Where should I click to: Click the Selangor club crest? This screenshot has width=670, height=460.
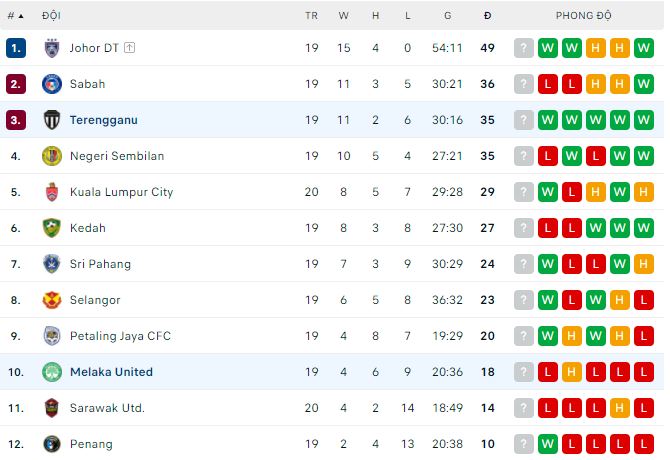click(x=52, y=300)
